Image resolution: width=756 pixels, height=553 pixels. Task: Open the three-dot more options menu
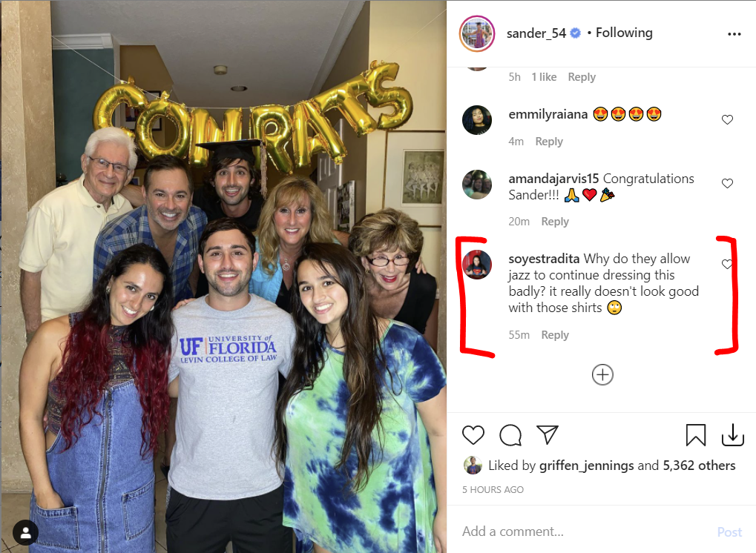coord(734,34)
